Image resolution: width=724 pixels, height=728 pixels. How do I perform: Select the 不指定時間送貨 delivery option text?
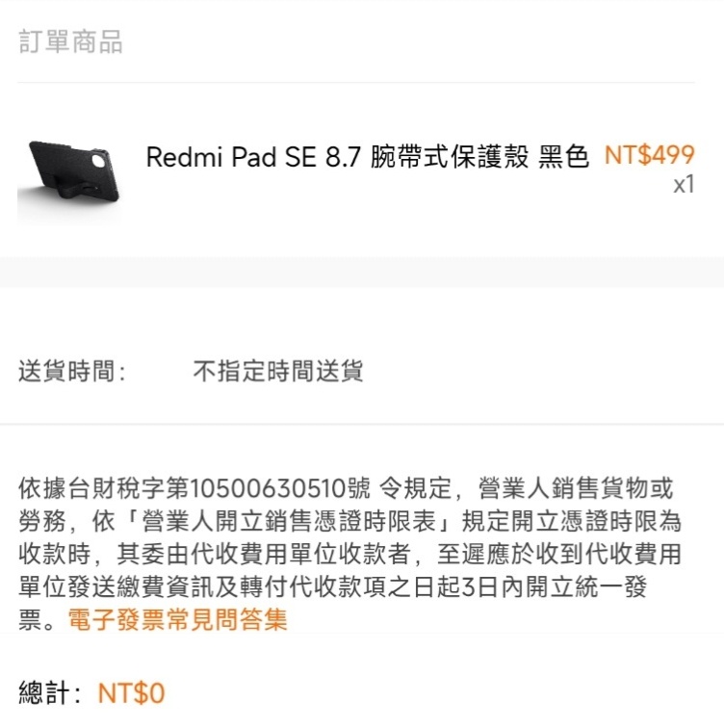pos(278,372)
